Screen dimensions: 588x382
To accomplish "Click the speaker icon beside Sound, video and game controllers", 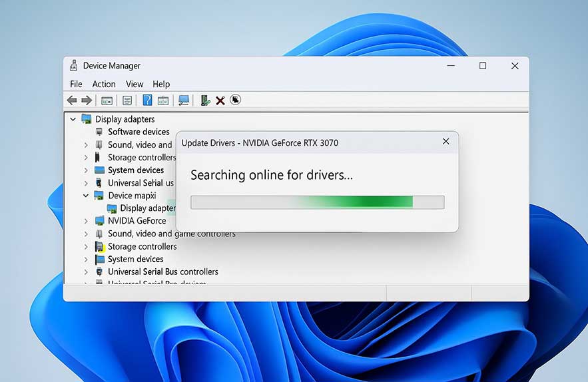I will click(99, 234).
